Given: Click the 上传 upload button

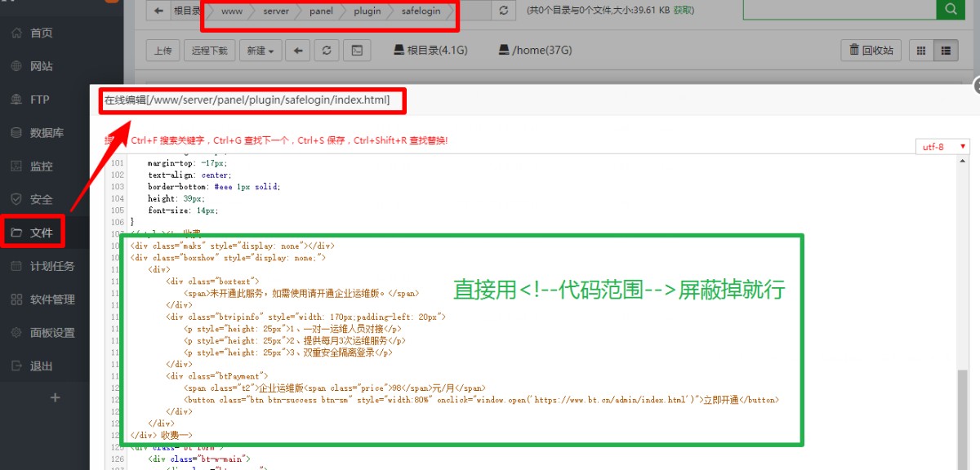Looking at the screenshot, I should [163, 51].
